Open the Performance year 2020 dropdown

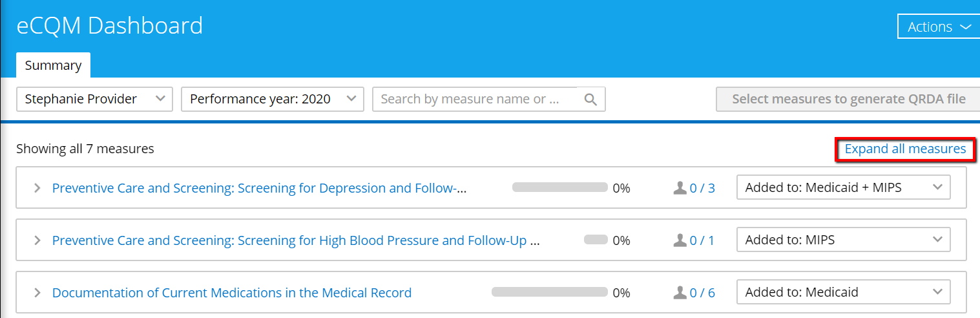pyautogui.click(x=273, y=99)
